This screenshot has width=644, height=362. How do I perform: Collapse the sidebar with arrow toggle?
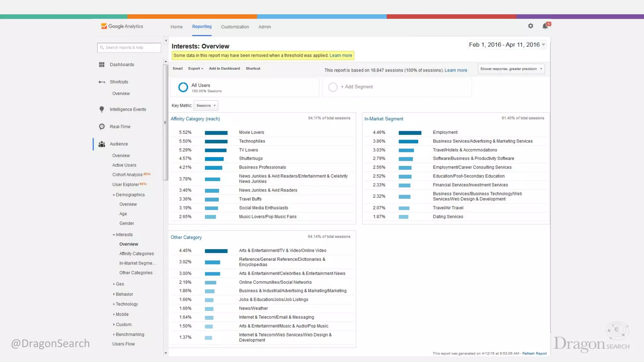(166, 41)
